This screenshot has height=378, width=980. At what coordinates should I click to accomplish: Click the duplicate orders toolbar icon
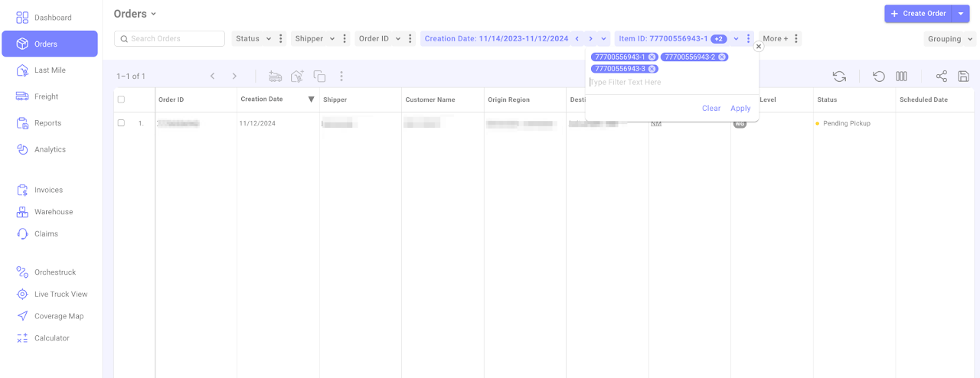tap(319, 77)
